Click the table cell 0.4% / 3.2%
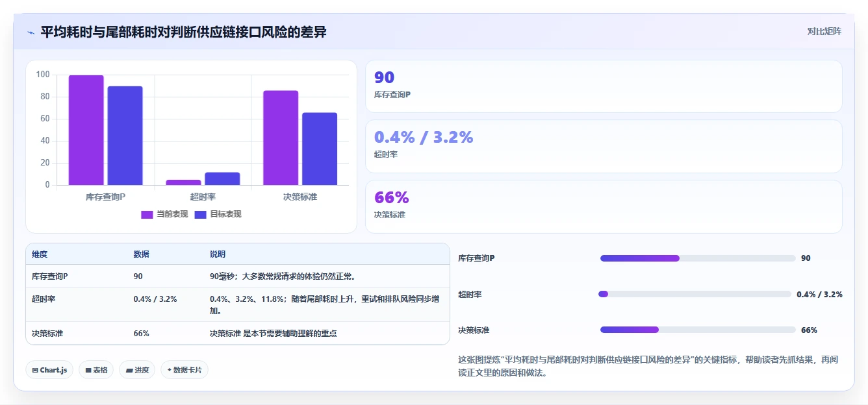The image size is (868, 405). tap(155, 299)
